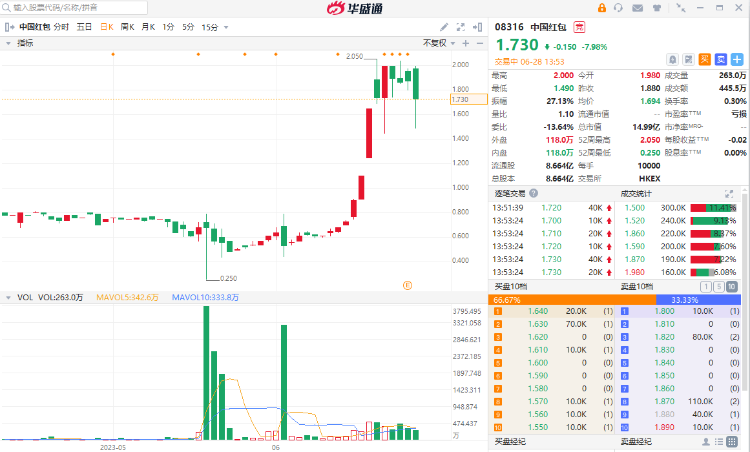Expand the 成交统计 panel icon
The width and height of the screenshot is (750, 452).
coord(729,193)
